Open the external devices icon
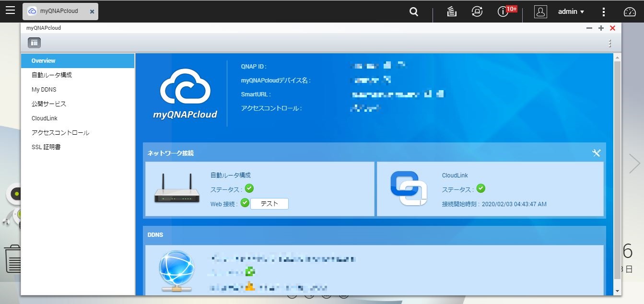Viewport: 644px width, 304px height. click(x=477, y=12)
